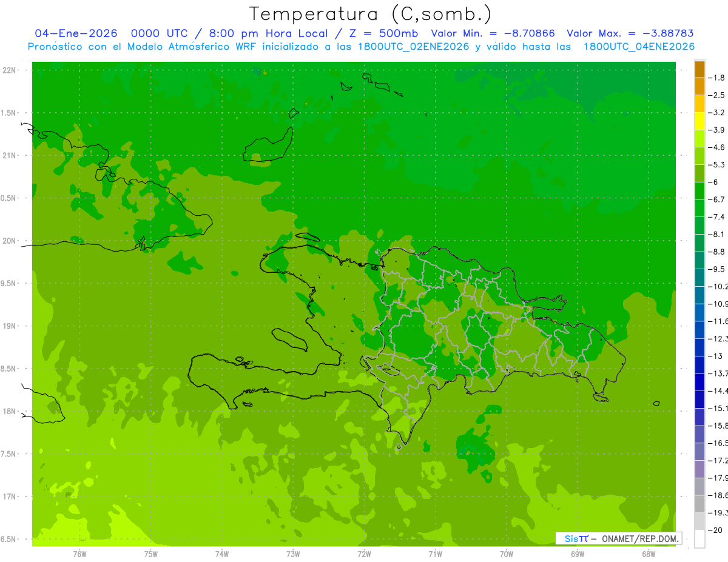Click the "0000 UTC" time text

(x=159, y=33)
